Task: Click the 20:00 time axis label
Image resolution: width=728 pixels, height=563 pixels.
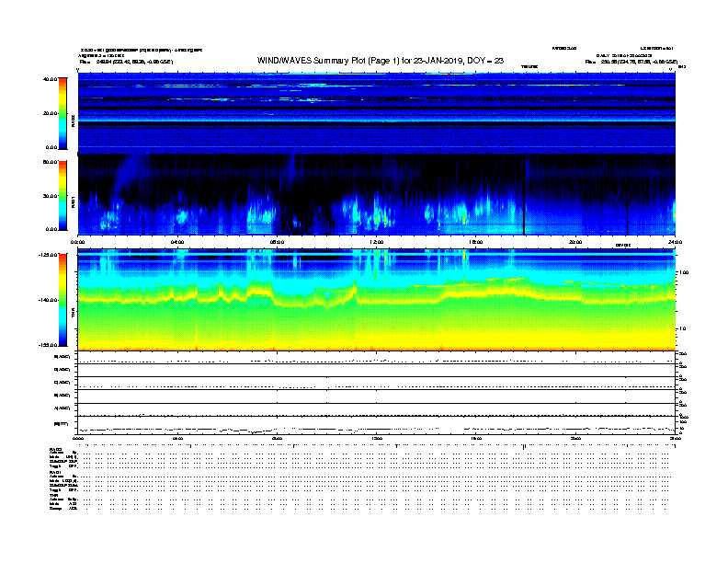Action: [x=575, y=242]
